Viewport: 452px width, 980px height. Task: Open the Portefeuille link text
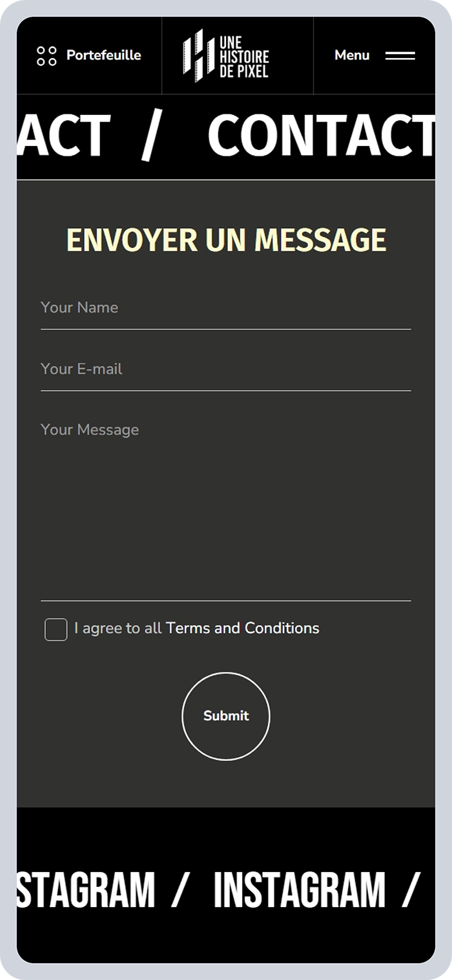click(103, 56)
